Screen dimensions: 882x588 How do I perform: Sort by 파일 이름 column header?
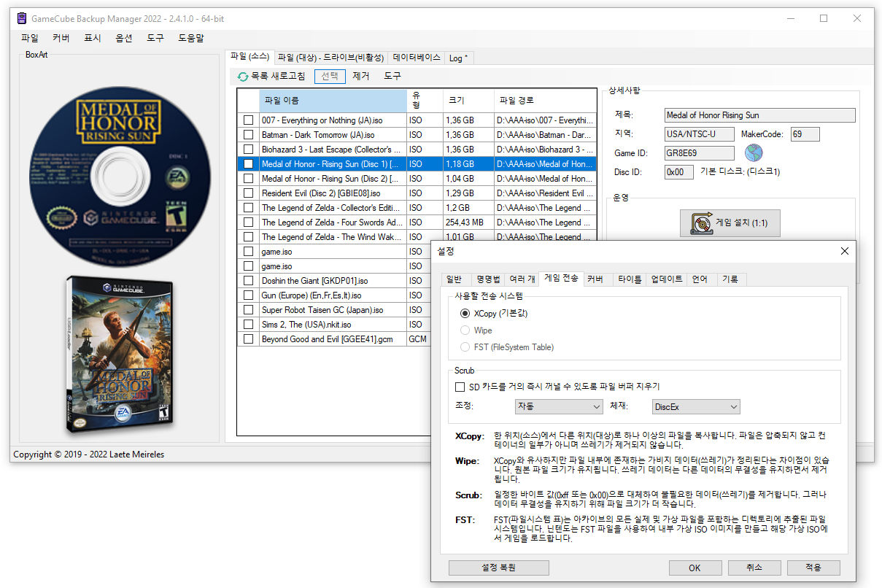[333, 101]
